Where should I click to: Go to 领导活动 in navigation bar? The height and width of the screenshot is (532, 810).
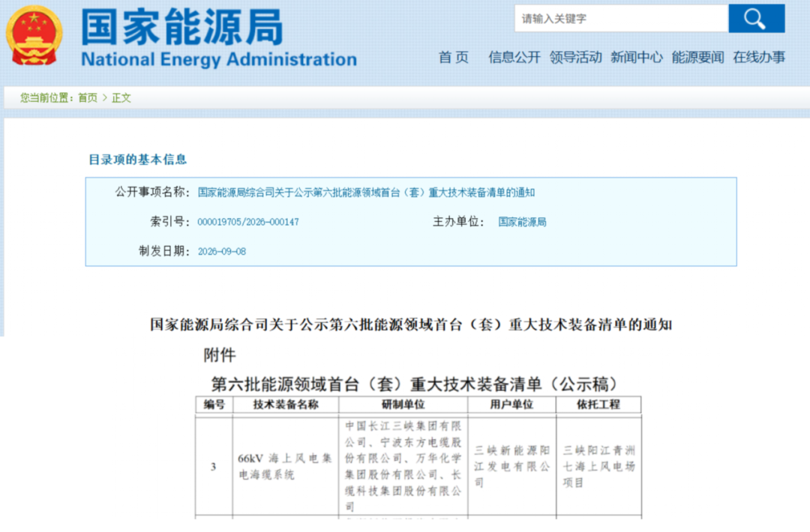(x=575, y=57)
